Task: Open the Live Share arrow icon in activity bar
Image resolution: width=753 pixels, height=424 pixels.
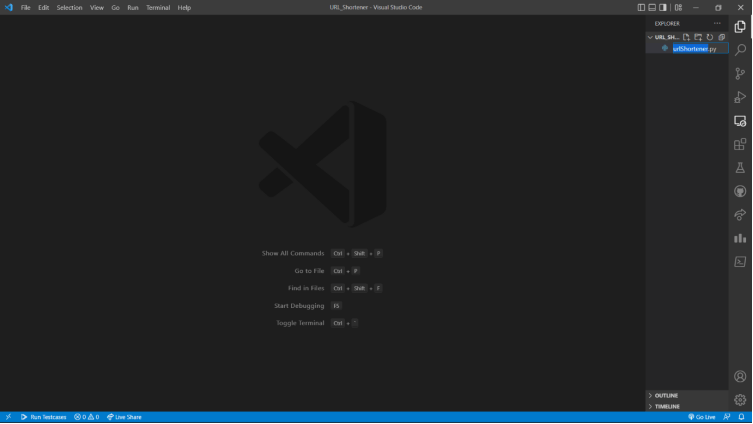Action: point(740,215)
